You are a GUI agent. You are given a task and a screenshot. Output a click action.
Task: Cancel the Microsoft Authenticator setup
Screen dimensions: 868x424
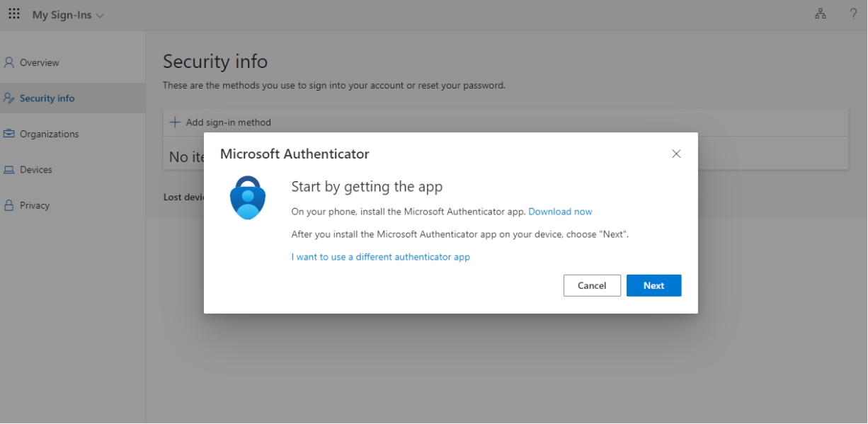point(592,285)
